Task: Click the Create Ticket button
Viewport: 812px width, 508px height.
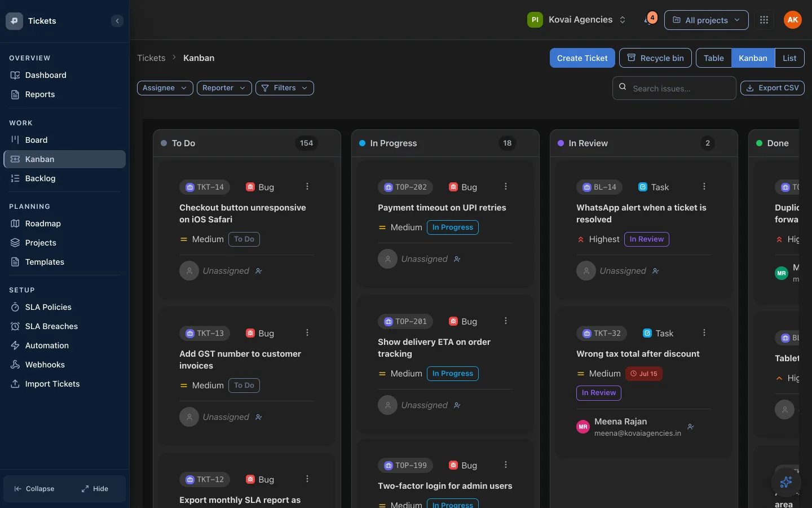Action: click(582, 58)
